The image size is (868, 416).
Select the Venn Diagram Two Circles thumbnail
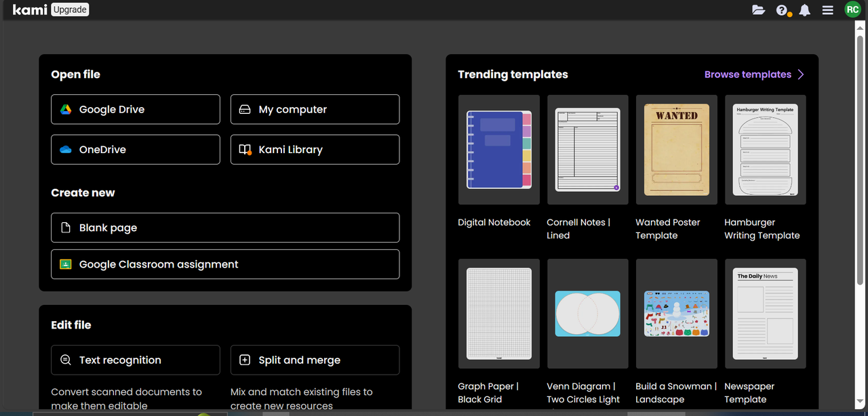(588, 314)
